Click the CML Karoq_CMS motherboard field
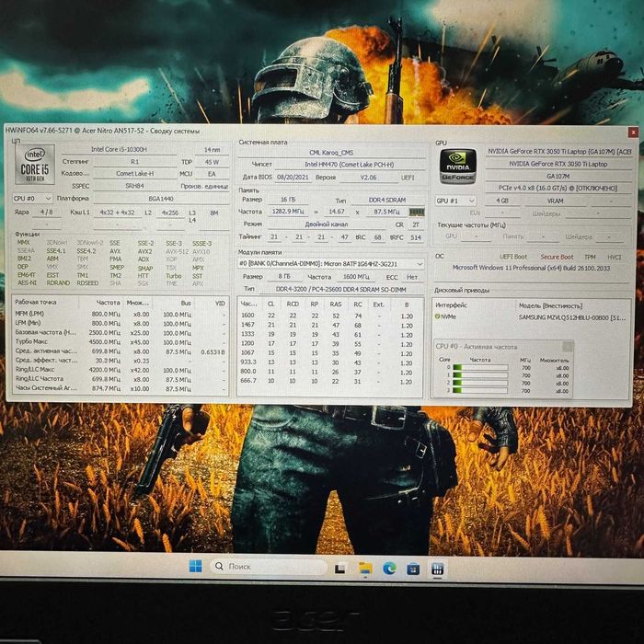Screen dimensions: 644x644 pyautogui.click(x=331, y=153)
